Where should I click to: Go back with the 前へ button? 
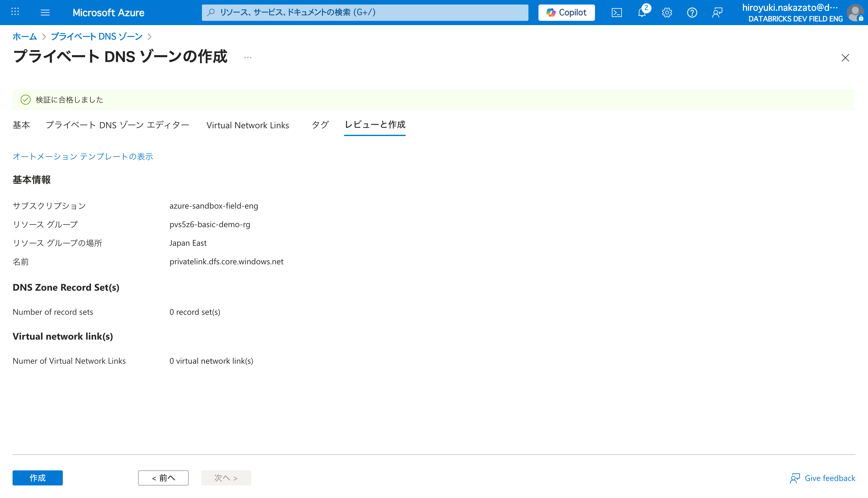(x=163, y=477)
